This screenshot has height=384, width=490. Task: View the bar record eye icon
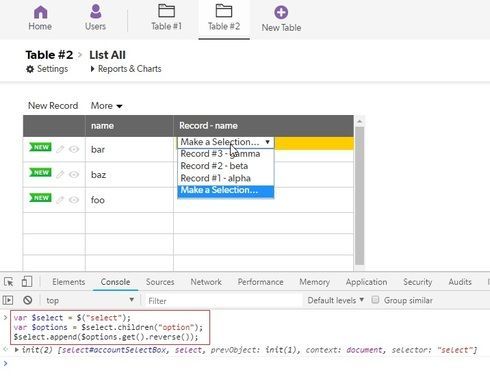tap(74, 149)
